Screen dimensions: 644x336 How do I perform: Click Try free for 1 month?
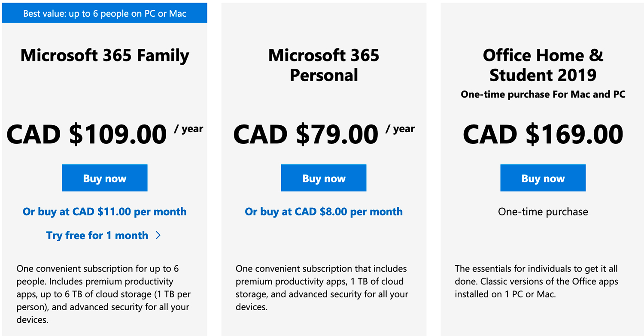tap(98, 235)
